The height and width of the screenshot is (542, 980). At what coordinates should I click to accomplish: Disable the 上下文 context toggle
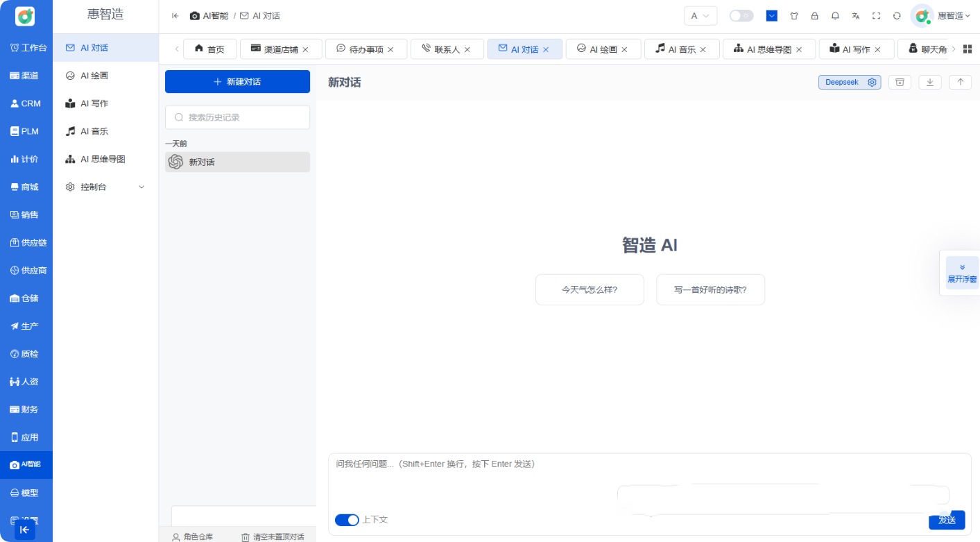click(x=347, y=520)
